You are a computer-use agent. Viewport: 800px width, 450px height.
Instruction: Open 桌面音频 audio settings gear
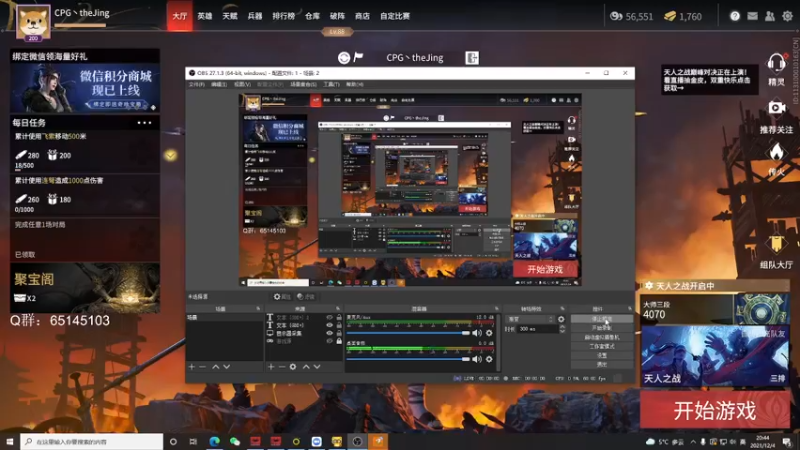click(489, 359)
